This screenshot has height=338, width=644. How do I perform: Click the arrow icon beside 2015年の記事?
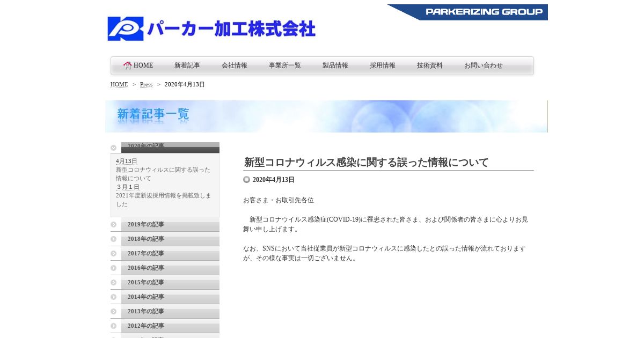pyautogui.click(x=114, y=283)
